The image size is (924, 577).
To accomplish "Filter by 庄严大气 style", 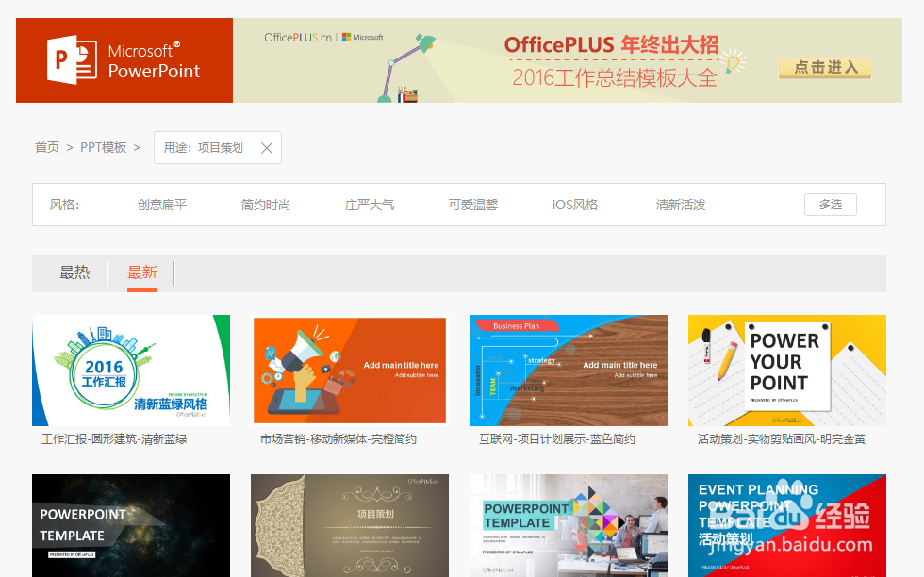I will (370, 205).
